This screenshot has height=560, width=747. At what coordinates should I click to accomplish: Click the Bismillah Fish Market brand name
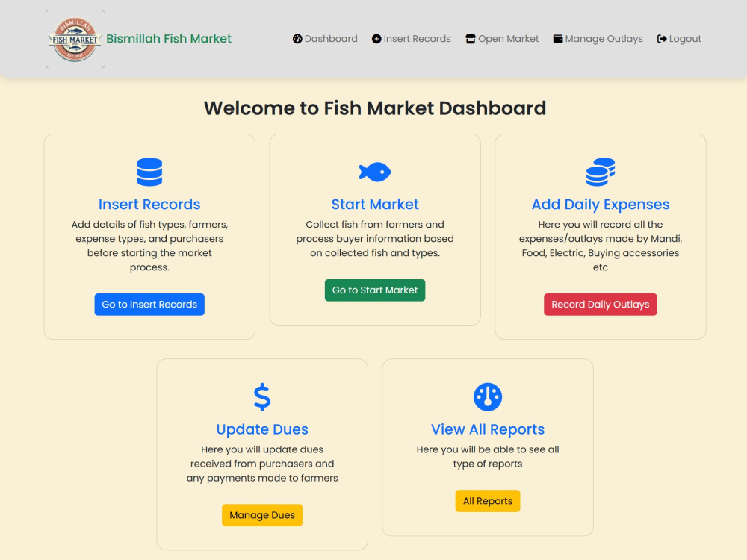(x=169, y=39)
